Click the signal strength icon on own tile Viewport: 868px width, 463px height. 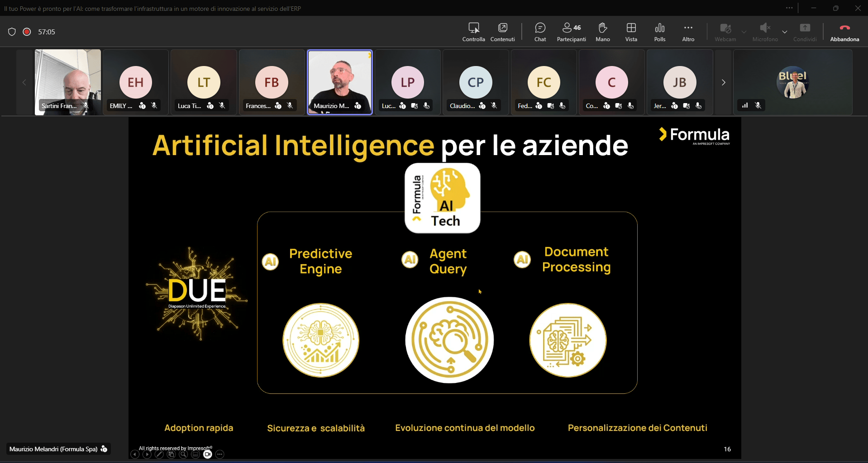point(745,105)
